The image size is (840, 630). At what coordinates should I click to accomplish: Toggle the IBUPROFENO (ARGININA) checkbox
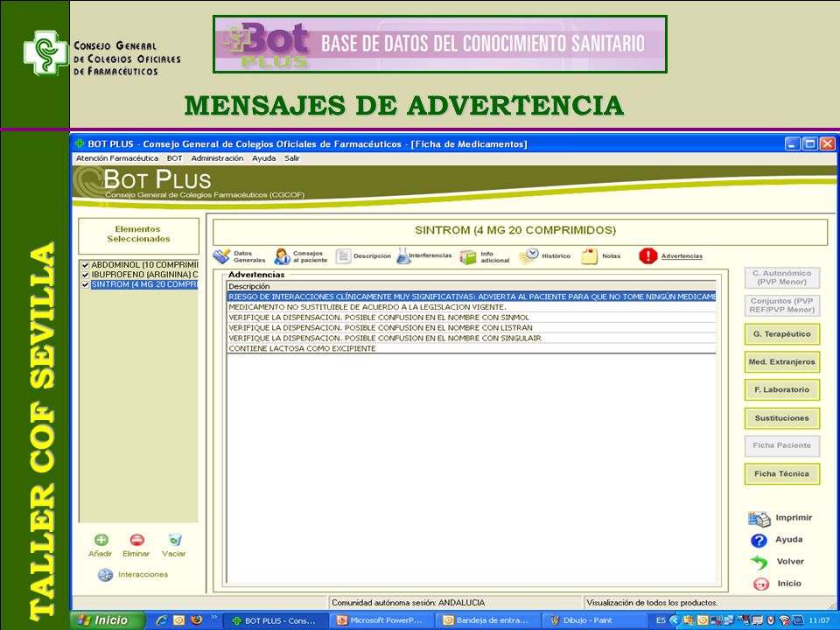[85, 275]
